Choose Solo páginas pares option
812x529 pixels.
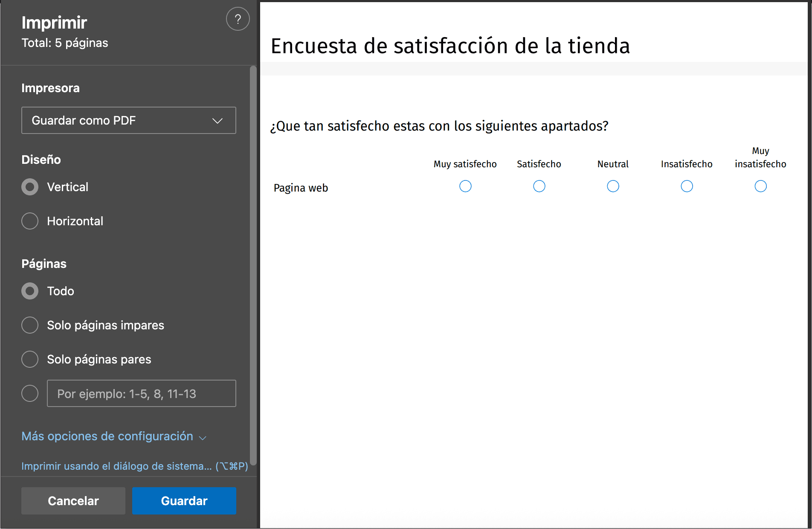30,359
